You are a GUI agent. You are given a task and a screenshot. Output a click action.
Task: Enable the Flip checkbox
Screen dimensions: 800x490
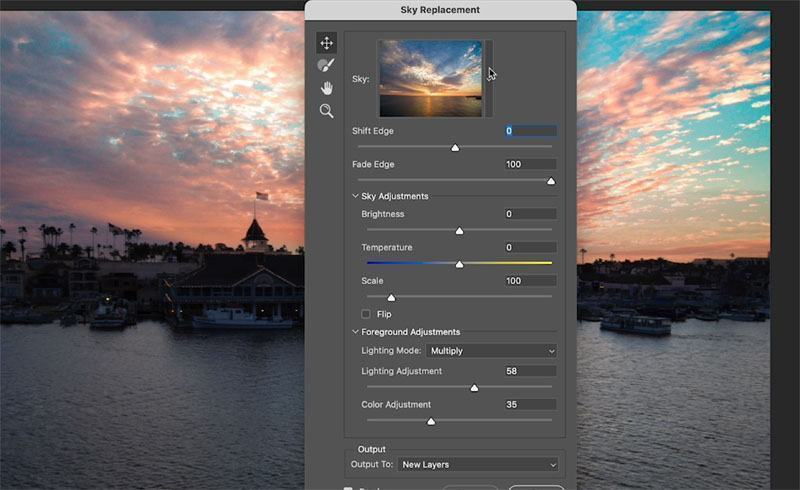click(x=366, y=314)
